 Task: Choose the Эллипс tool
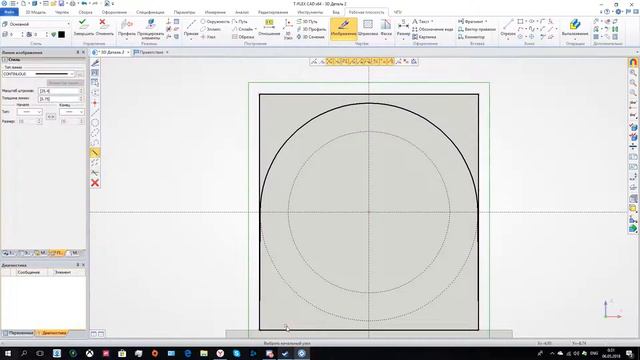pyautogui.click(x=211, y=29)
